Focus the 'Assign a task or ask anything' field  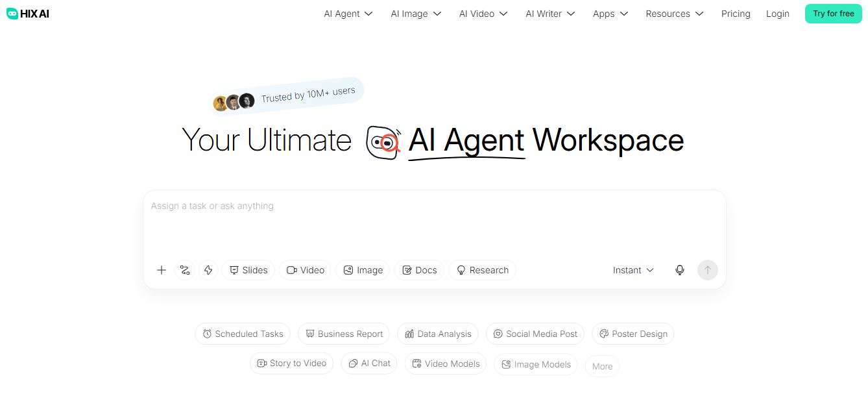(x=434, y=221)
